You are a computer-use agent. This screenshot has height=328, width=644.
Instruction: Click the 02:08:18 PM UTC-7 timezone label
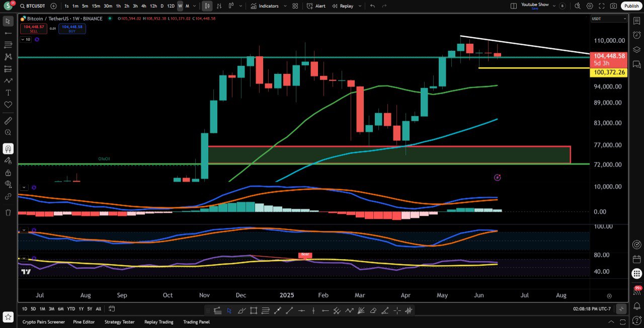click(x=593, y=309)
